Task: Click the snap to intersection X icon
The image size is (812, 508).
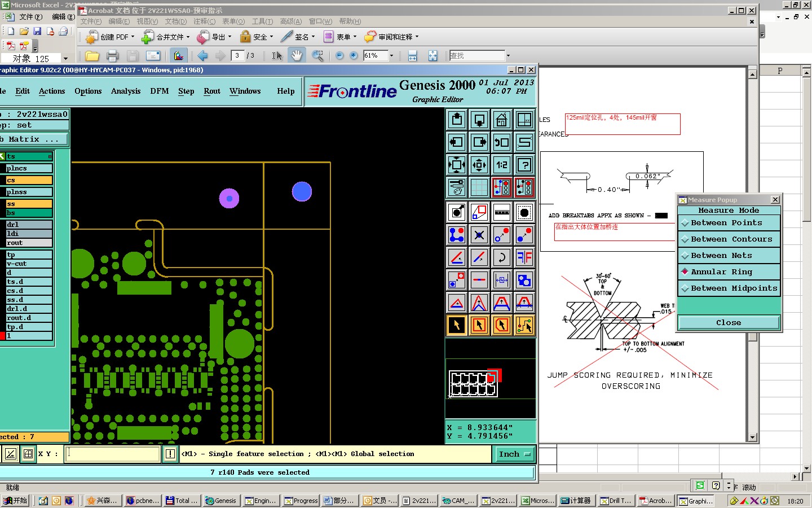Action: [479, 235]
